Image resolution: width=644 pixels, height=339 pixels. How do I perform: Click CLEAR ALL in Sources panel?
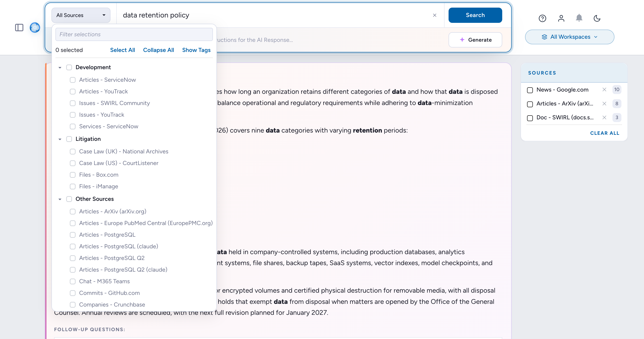tap(605, 133)
